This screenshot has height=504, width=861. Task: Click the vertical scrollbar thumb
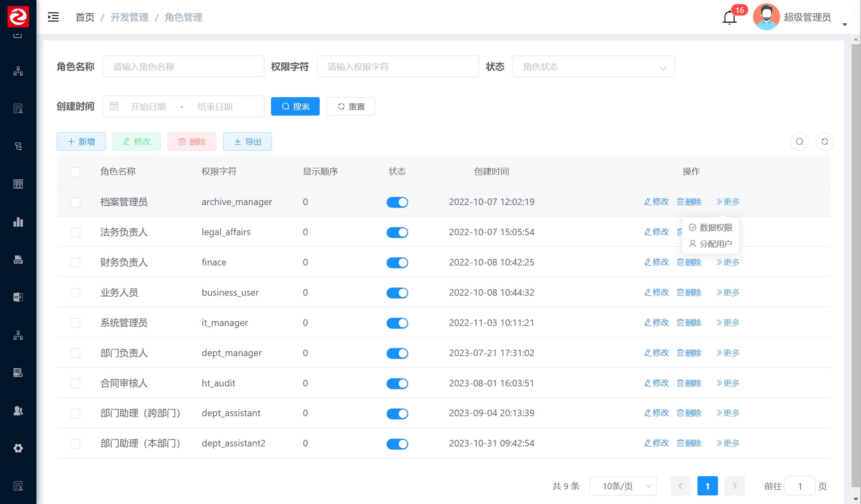(856, 265)
